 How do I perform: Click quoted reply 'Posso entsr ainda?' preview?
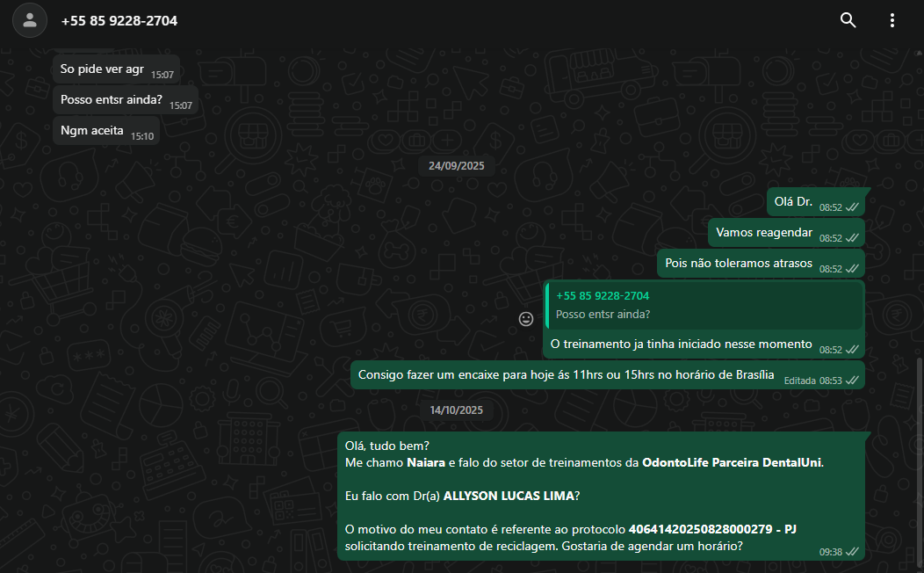[x=704, y=305]
